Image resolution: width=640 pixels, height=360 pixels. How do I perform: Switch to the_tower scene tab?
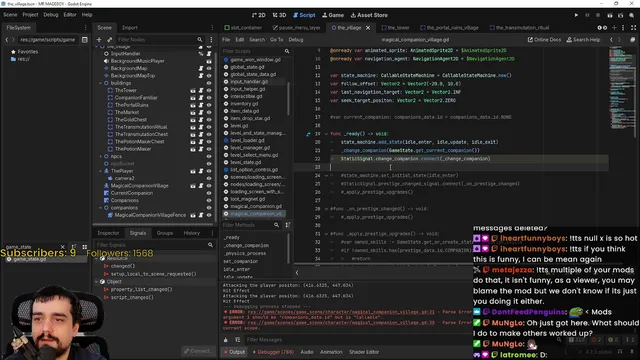coord(396,28)
